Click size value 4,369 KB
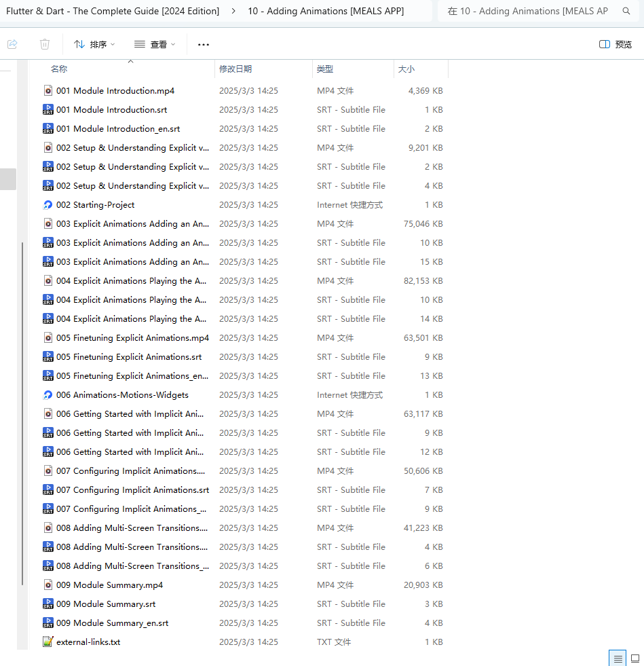Image resolution: width=644 pixels, height=666 pixels. coord(425,90)
